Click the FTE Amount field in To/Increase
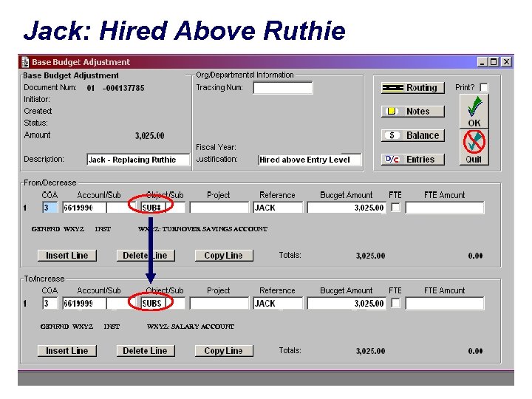532x399 pixels. pos(445,303)
